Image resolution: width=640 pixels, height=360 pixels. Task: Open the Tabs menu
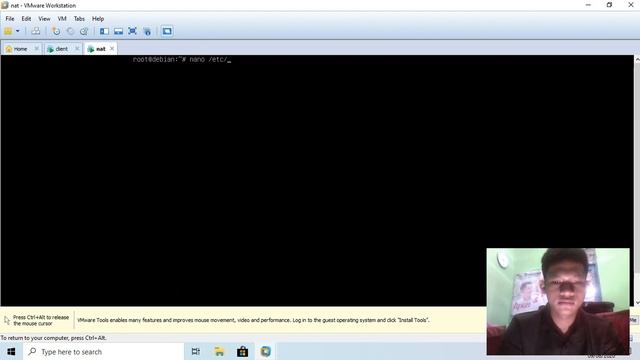pyautogui.click(x=79, y=19)
